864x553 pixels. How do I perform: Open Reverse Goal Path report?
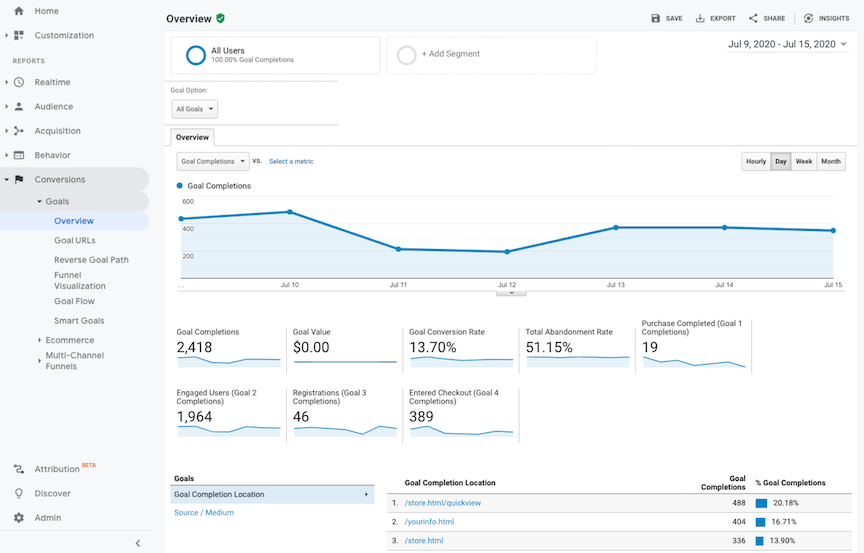tap(91, 259)
